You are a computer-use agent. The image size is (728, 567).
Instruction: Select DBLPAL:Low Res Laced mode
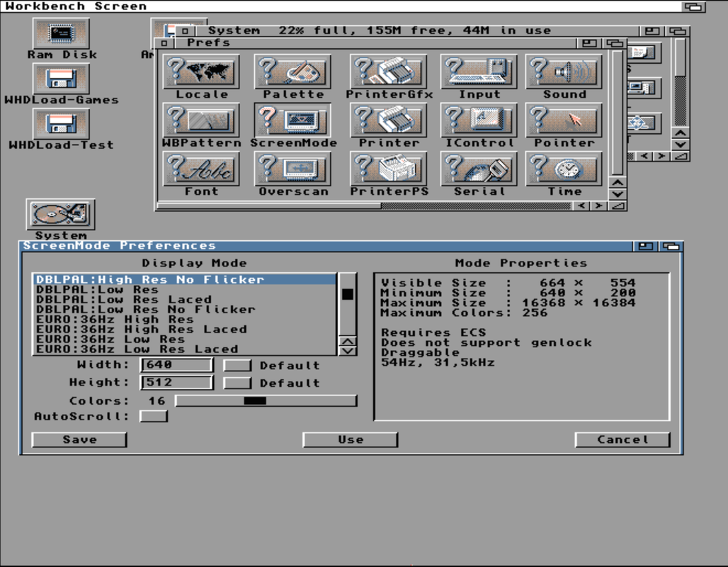[185, 299]
